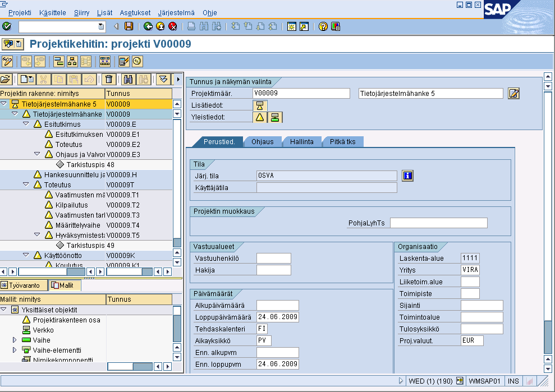
Task: Click the green Back arrow icon
Action: pos(148,26)
